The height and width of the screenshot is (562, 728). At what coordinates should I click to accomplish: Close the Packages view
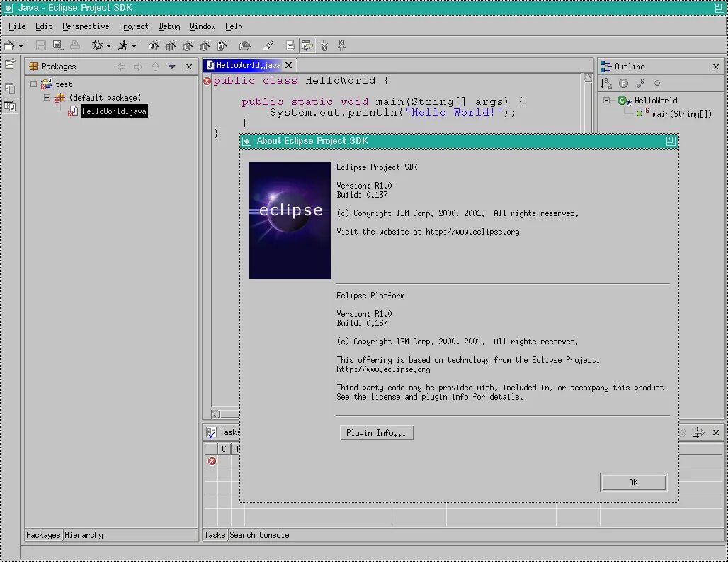point(189,67)
